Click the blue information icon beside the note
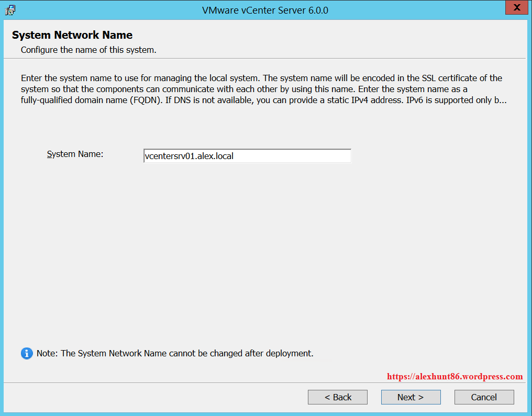 click(27, 354)
